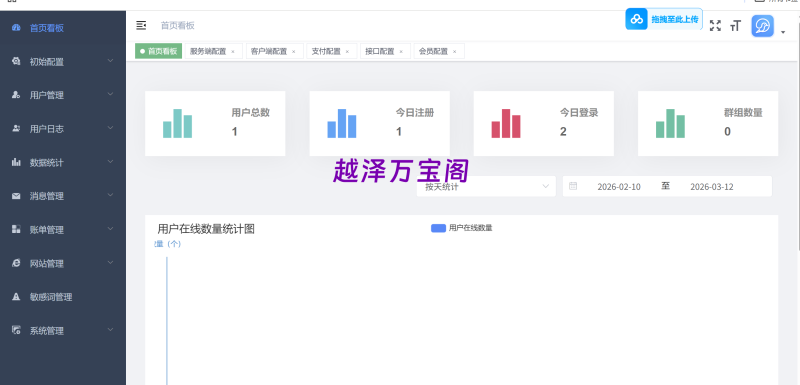Click the start date 2026-02-10 field
800x385 pixels.
619,187
